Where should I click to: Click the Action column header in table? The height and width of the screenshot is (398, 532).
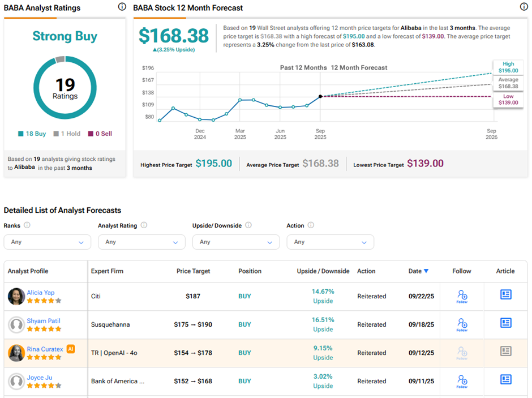tap(366, 271)
